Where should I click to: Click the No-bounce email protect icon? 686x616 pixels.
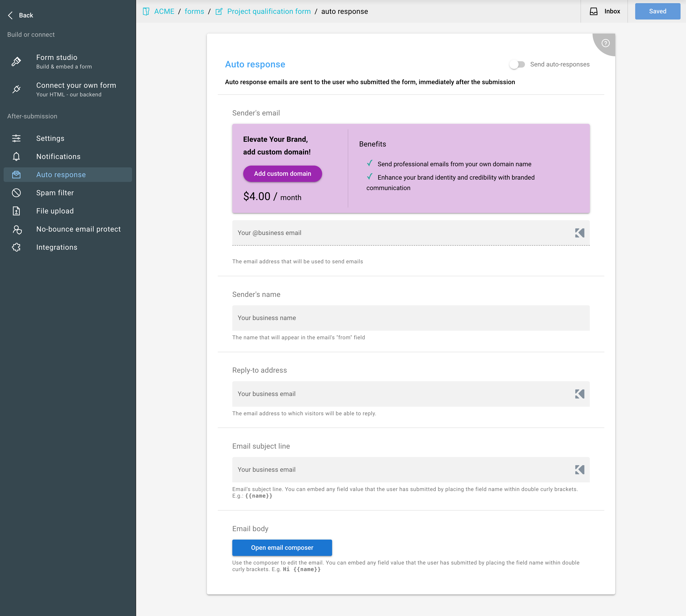16,229
